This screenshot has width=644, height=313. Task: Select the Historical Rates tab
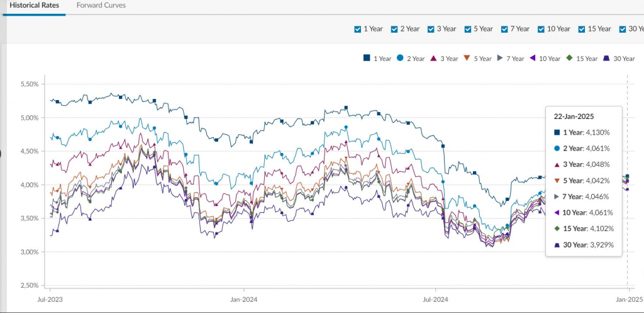[x=34, y=5]
